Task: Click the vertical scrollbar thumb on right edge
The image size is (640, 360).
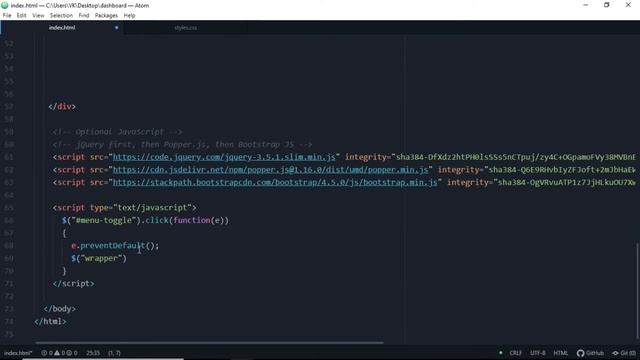Action: point(637,291)
